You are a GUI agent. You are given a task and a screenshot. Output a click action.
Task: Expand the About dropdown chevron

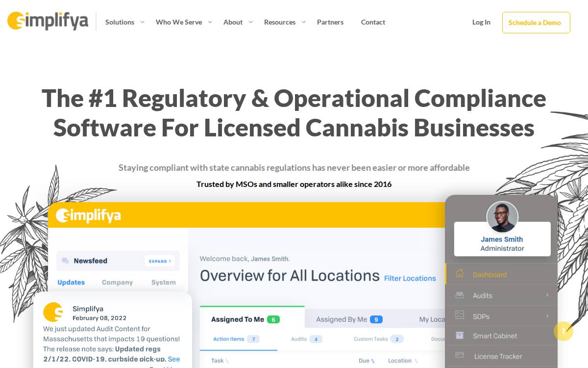250,22
